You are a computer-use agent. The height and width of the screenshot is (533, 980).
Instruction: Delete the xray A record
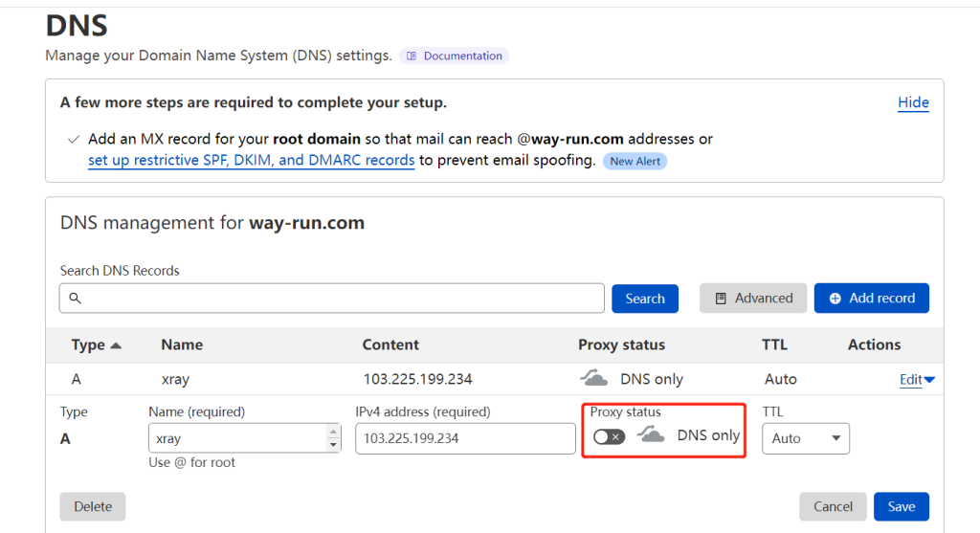click(93, 506)
